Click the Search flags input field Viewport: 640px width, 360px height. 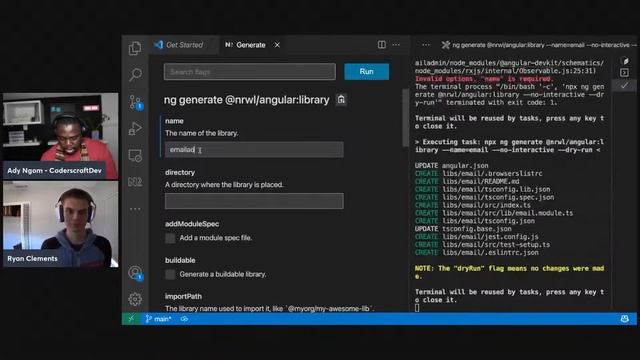250,72
